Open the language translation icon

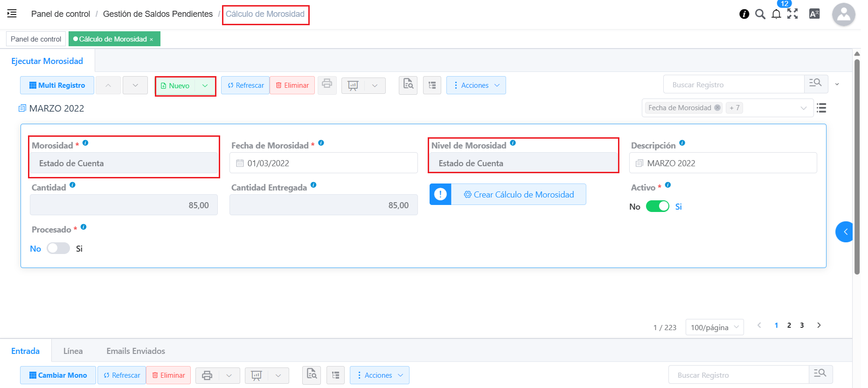coord(814,14)
